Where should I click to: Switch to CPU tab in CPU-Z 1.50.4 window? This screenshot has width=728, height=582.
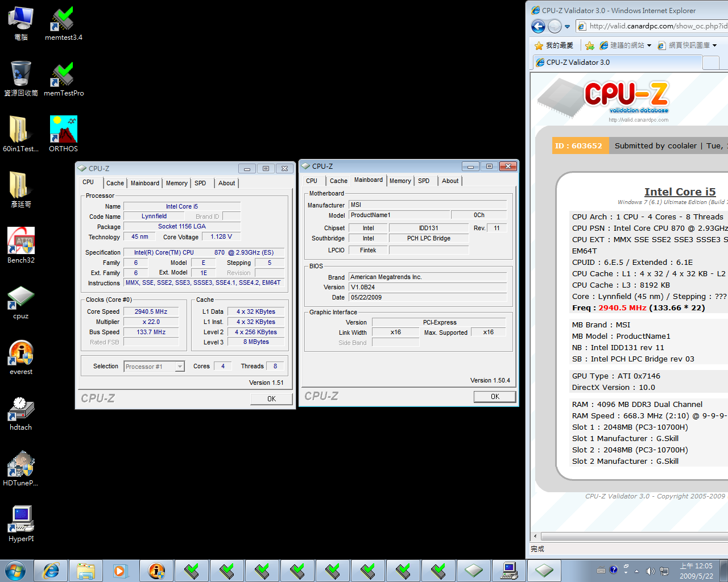click(x=312, y=181)
